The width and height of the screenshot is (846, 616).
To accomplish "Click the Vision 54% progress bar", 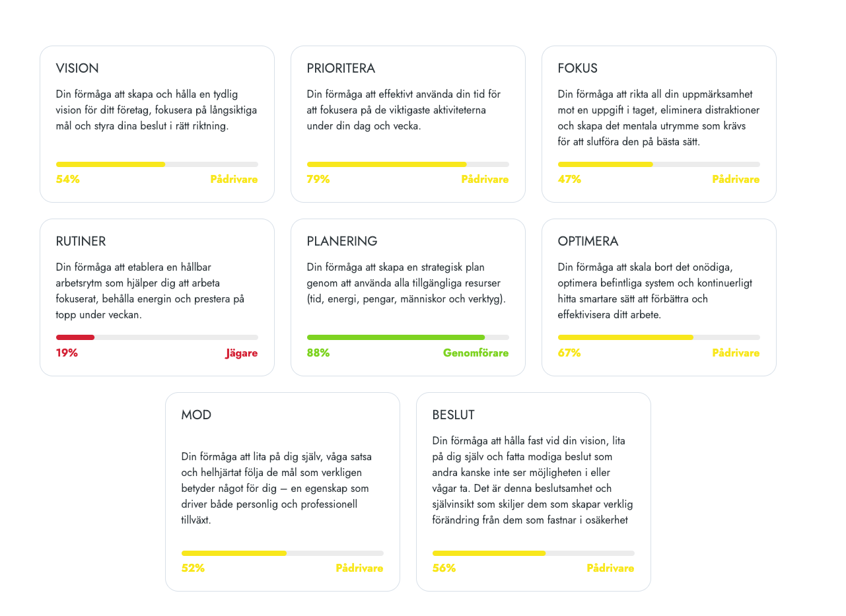I will pyautogui.click(x=157, y=164).
